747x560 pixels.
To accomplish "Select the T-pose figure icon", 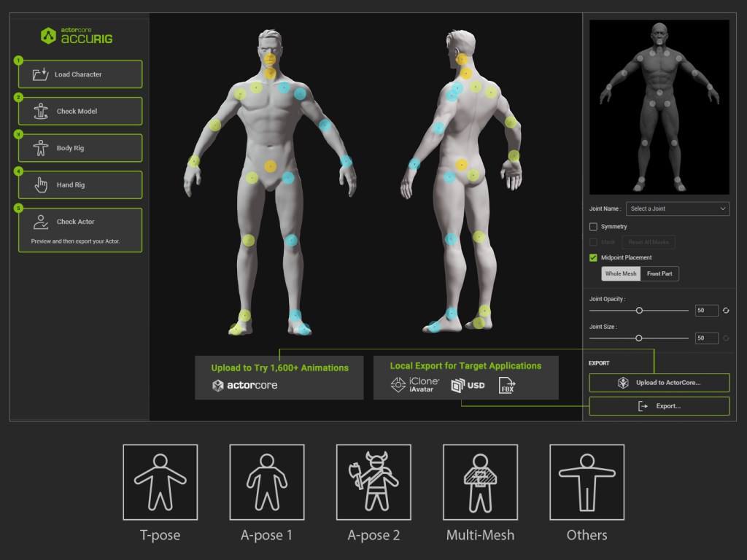I will point(160,482).
